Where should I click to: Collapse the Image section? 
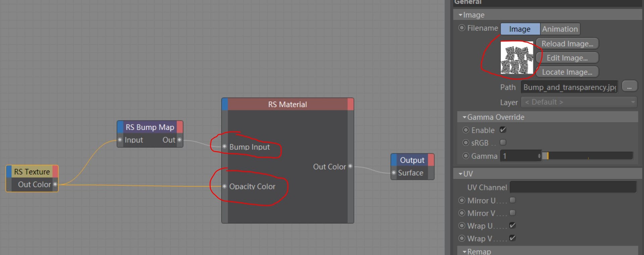point(461,15)
